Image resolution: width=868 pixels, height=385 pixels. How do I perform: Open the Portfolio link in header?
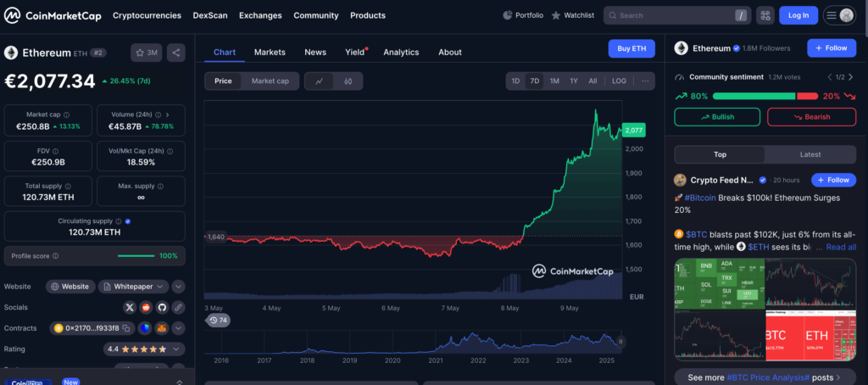coord(523,15)
